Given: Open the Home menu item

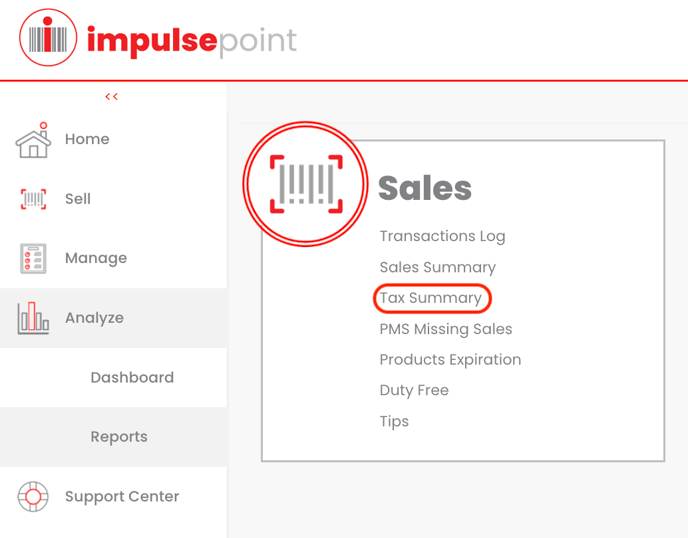Looking at the screenshot, I should pyautogui.click(x=87, y=139).
